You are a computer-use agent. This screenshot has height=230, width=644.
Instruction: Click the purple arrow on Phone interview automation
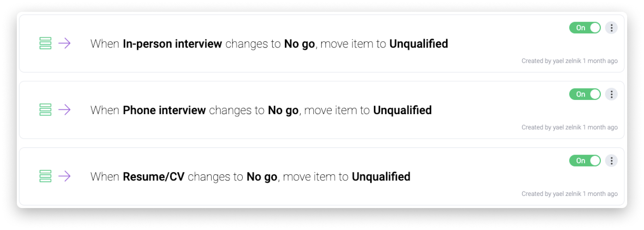point(64,110)
